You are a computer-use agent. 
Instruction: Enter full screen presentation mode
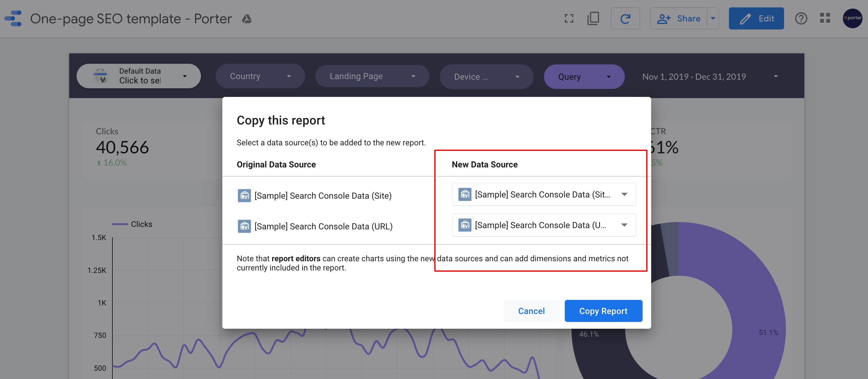[569, 19]
